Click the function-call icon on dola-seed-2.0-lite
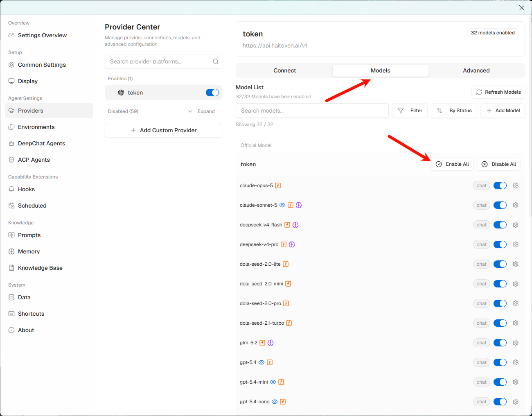Screen dimensions: 532x416 [286, 264]
